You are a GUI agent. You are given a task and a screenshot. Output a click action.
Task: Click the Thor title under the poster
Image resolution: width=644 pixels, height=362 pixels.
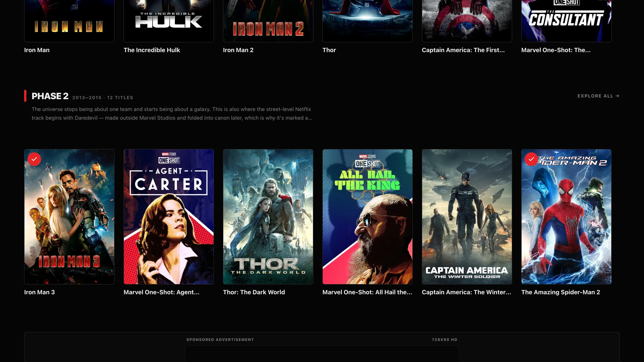pyautogui.click(x=329, y=50)
